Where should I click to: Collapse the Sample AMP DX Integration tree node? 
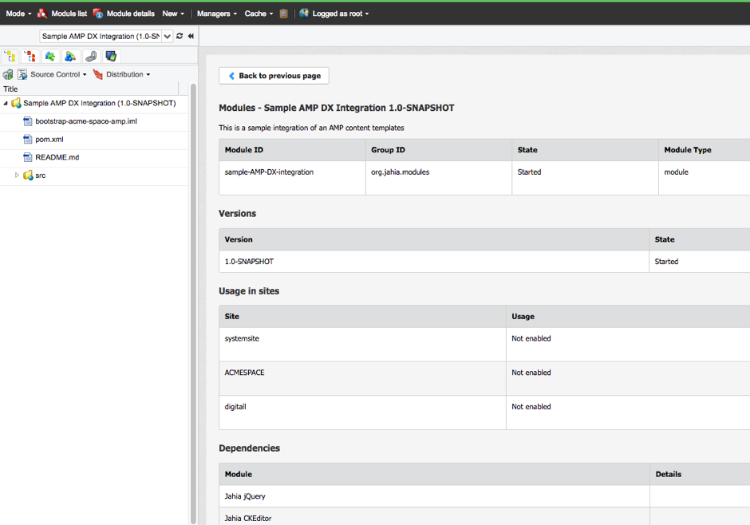click(6, 103)
